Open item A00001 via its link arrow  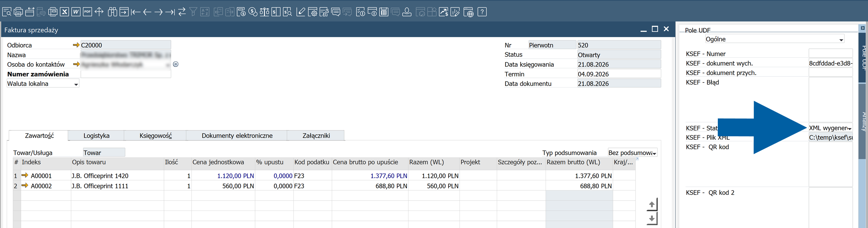click(x=25, y=175)
